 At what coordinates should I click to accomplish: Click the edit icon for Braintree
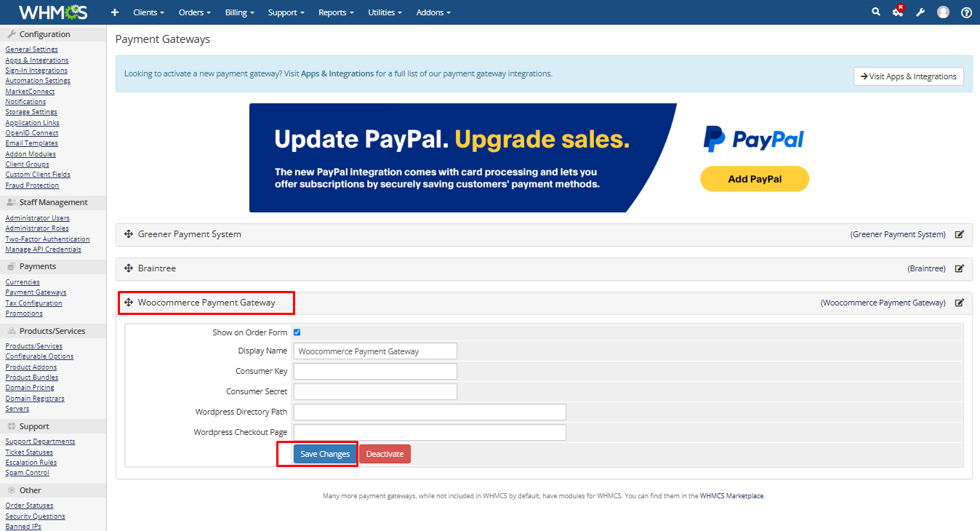[960, 268]
